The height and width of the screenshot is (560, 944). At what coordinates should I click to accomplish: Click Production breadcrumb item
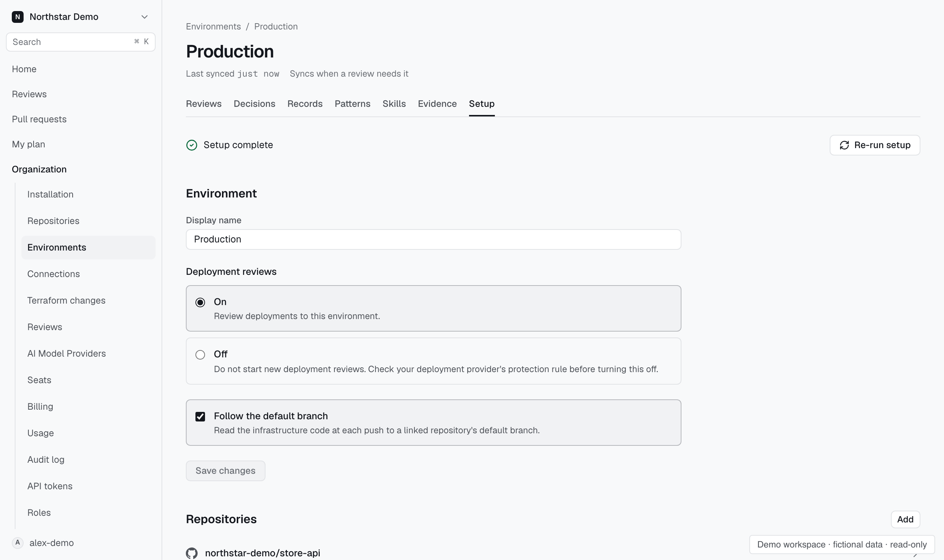[x=276, y=27]
